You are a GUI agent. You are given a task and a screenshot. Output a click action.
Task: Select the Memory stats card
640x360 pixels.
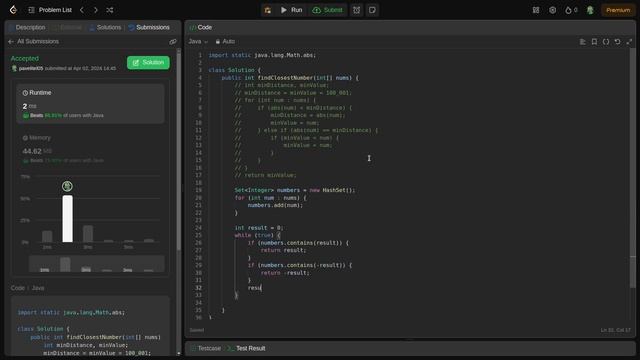coord(90,149)
